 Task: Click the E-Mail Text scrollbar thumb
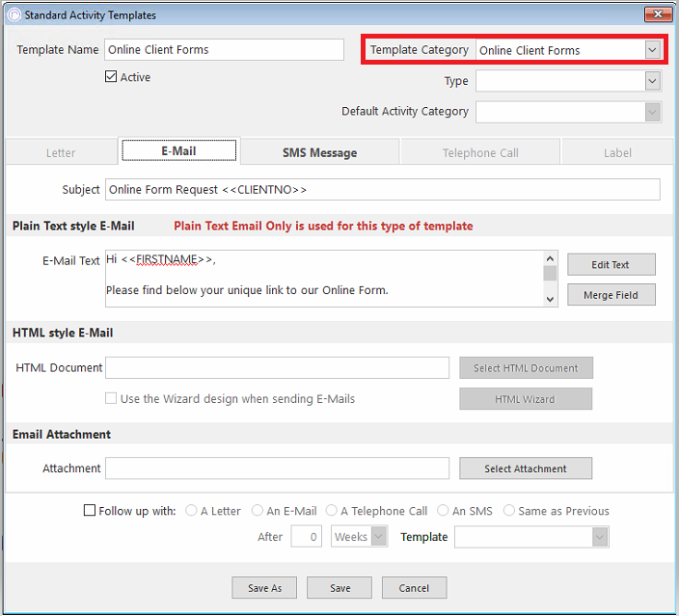pos(550,274)
